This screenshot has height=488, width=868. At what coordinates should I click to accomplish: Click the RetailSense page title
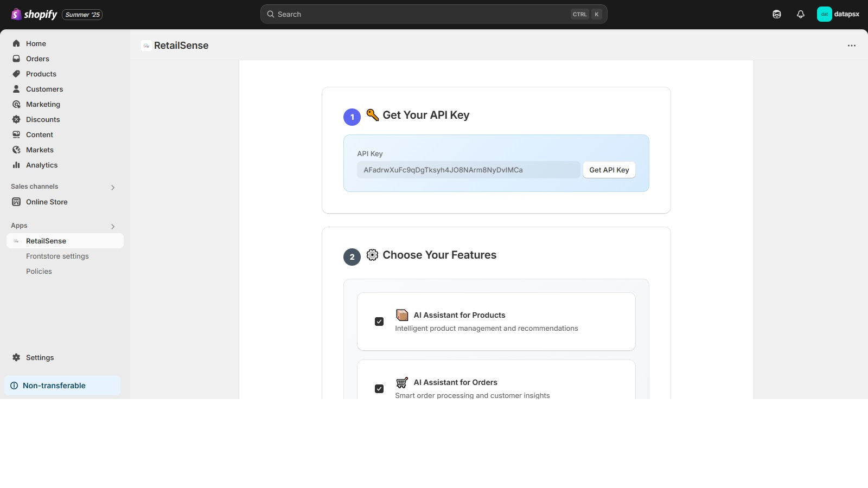coord(181,46)
